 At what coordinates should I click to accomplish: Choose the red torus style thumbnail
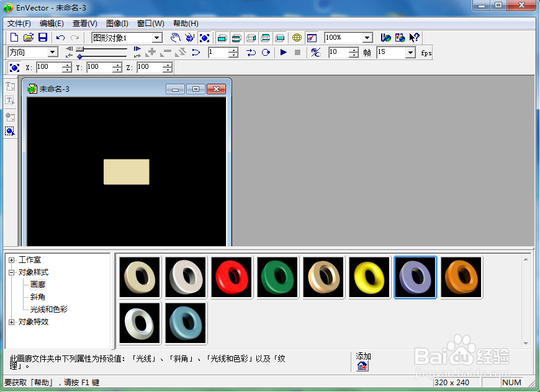[x=232, y=277]
